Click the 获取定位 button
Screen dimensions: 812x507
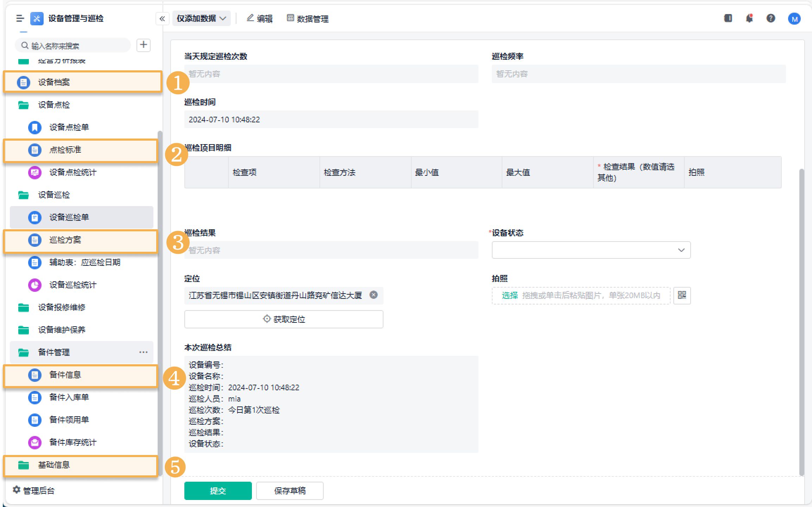(x=284, y=319)
